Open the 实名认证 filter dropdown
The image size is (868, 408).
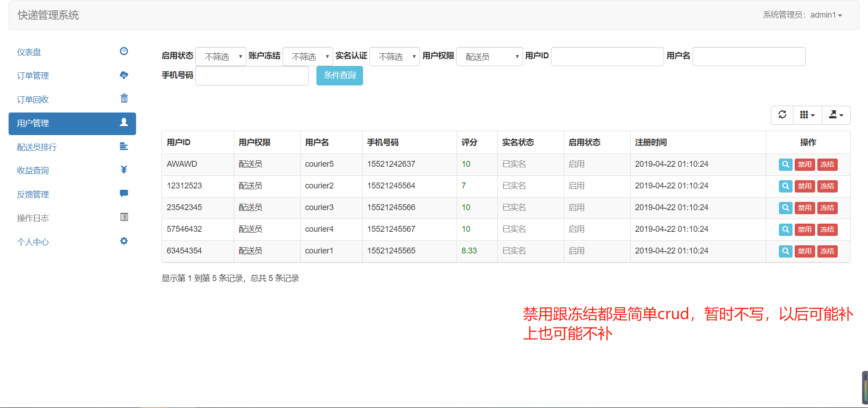pos(395,56)
